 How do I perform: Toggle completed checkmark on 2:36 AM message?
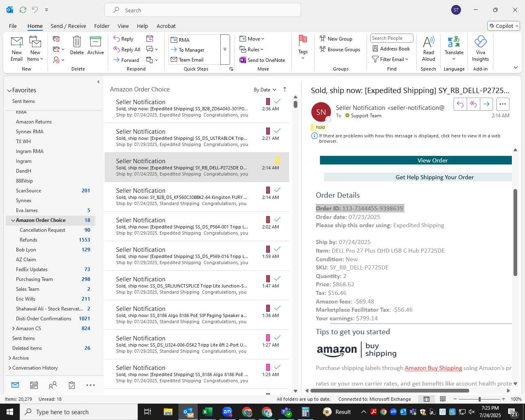click(x=277, y=101)
